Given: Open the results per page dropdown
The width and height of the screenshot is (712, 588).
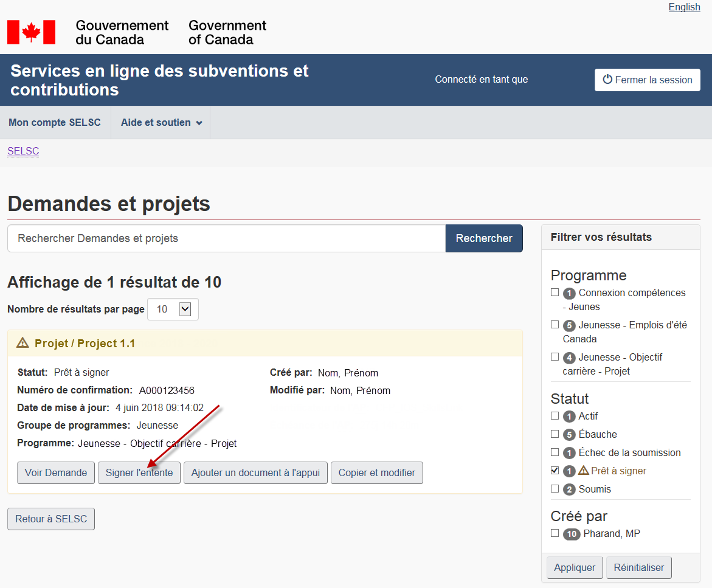Looking at the screenshot, I should tap(173, 309).
